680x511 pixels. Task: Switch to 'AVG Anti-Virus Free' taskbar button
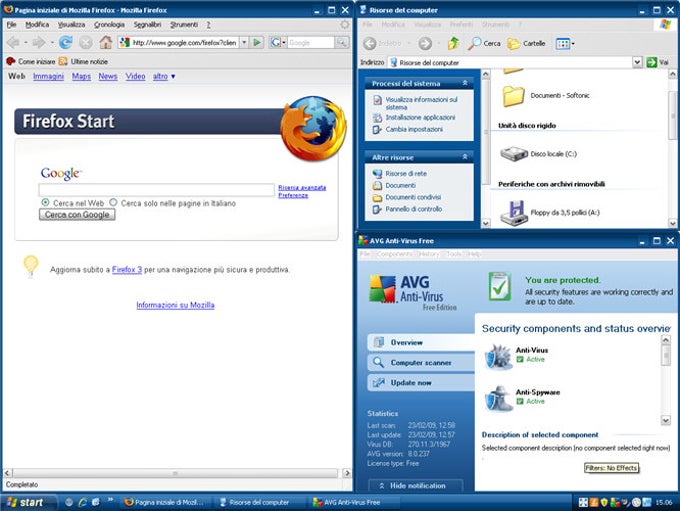[x=352, y=502]
